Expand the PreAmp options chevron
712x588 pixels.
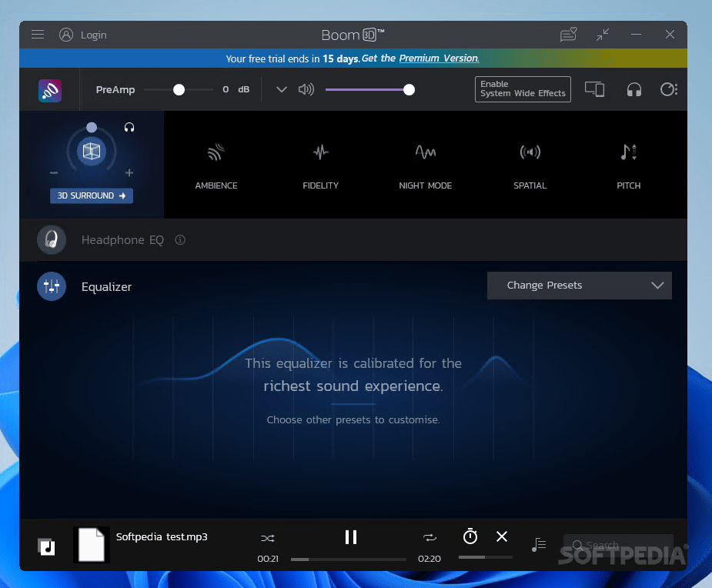point(282,89)
